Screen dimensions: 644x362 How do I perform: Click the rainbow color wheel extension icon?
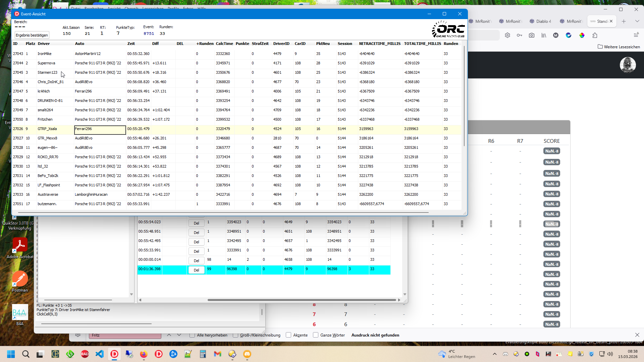pos(582,35)
